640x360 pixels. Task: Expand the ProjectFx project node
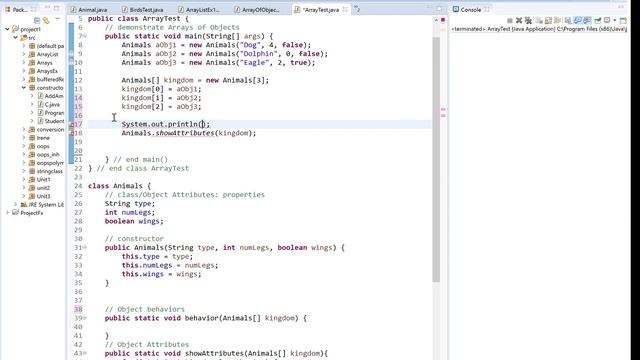click(x=7, y=213)
